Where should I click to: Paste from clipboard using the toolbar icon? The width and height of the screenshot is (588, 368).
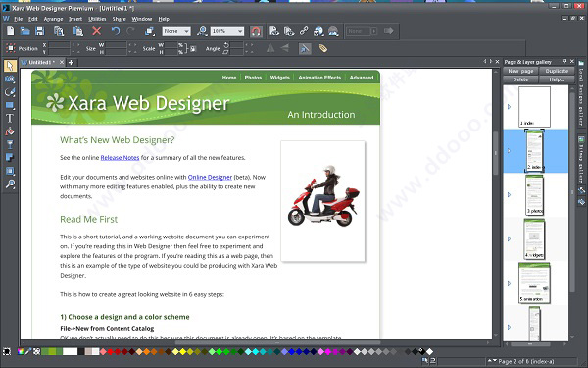click(78, 31)
